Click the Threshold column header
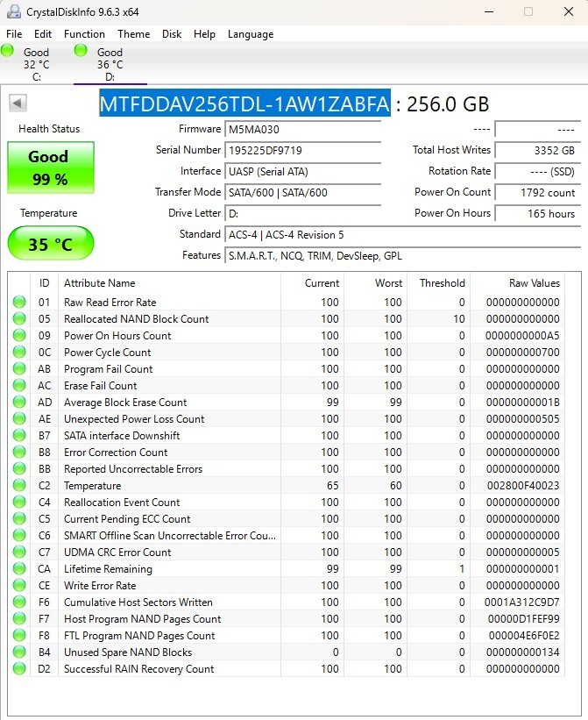 439,283
